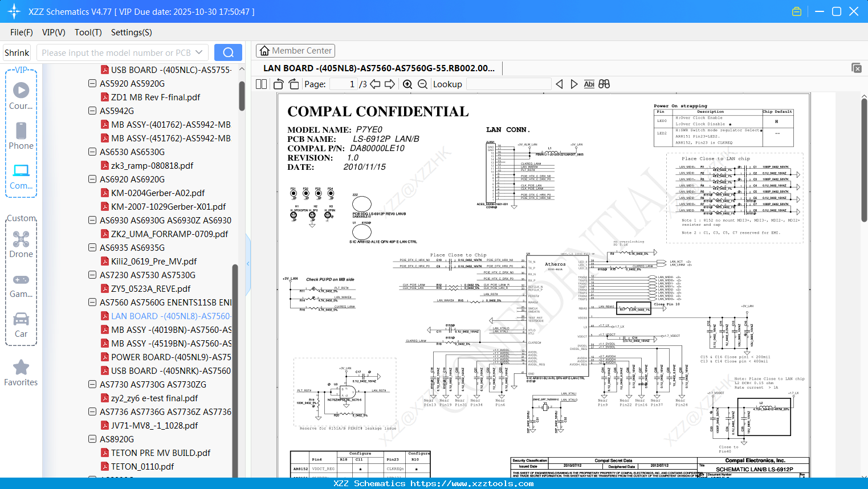
Task: Click the Page number input field
Action: pos(344,84)
